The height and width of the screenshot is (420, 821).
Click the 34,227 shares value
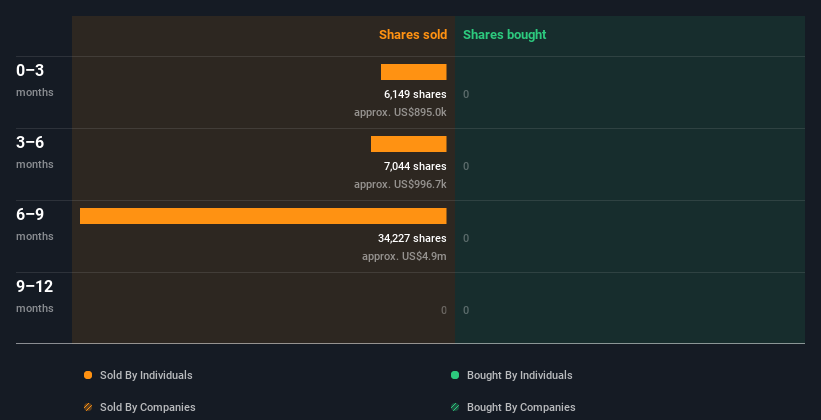412,238
